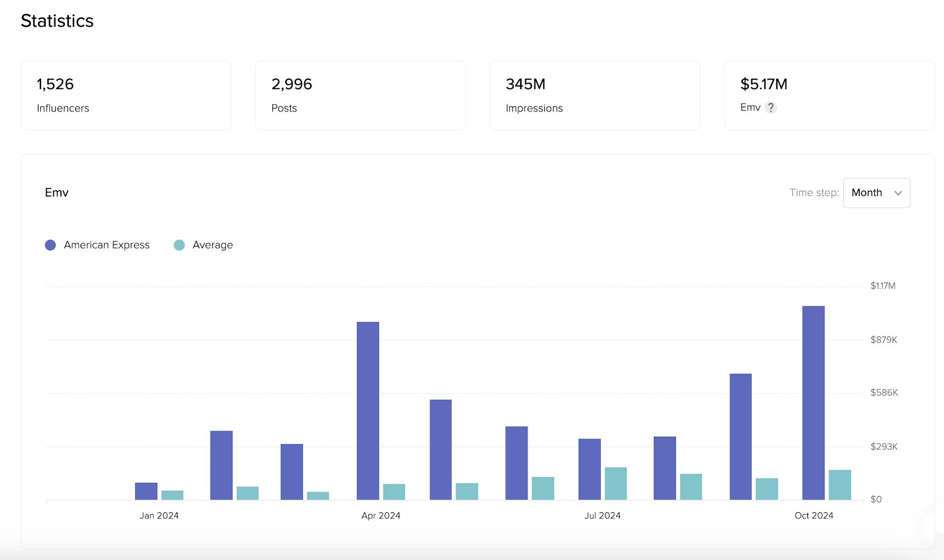Image resolution: width=944 pixels, height=560 pixels.
Task: Select the Influencers stat card
Action: click(x=126, y=95)
